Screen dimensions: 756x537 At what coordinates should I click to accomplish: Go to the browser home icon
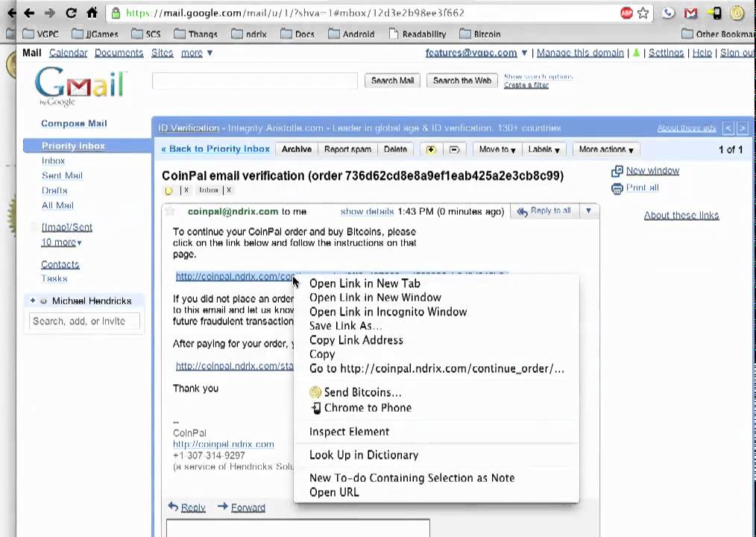click(x=92, y=13)
